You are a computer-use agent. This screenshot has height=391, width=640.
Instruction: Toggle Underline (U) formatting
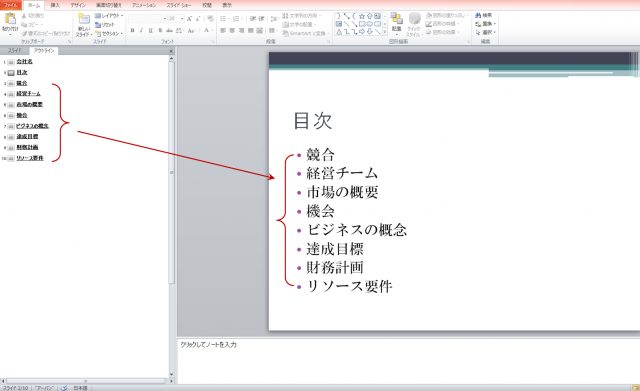[x=150, y=31]
